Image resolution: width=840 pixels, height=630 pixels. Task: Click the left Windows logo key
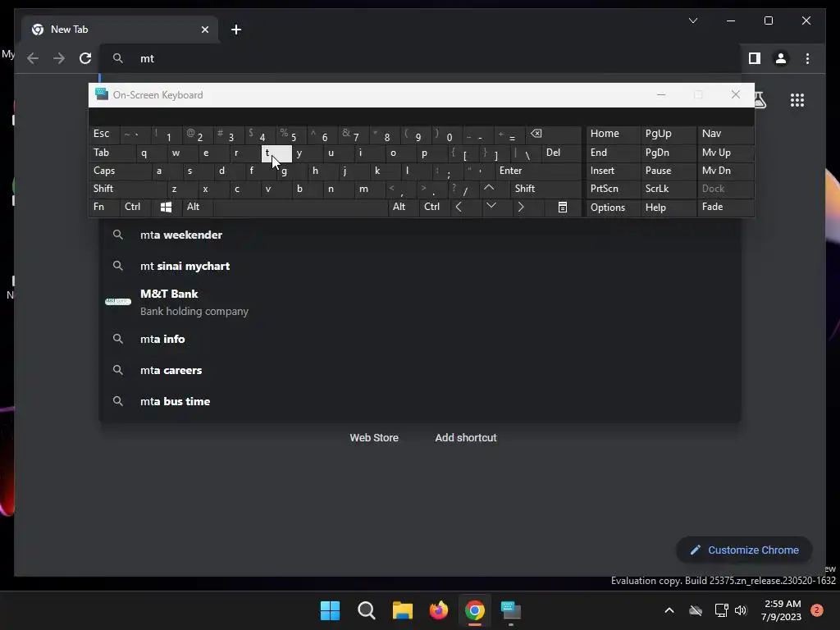(166, 207)
